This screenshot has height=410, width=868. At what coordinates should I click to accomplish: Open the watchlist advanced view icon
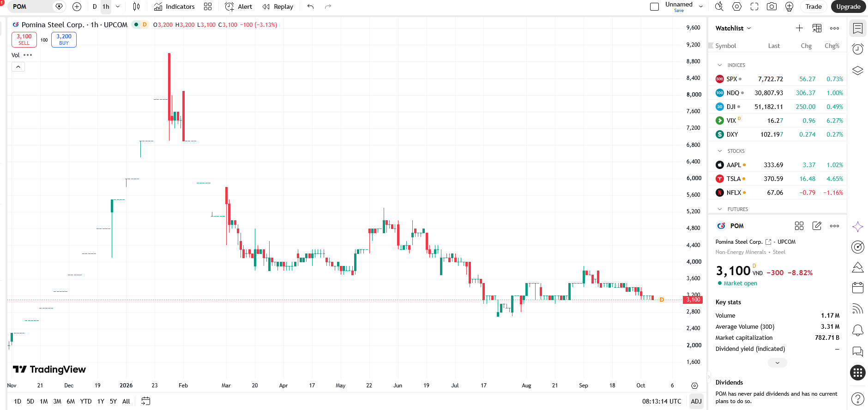(x=817, y=28)
